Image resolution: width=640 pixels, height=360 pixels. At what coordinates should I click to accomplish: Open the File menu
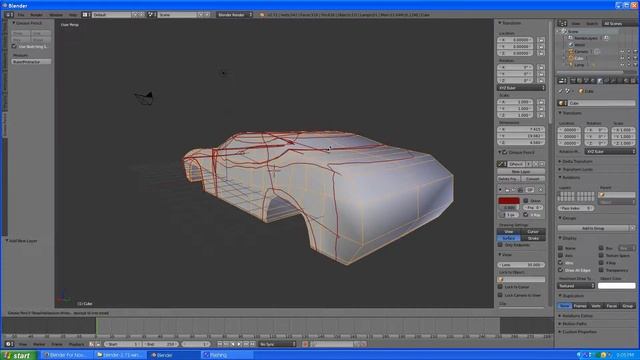click(x=21, y=15)
